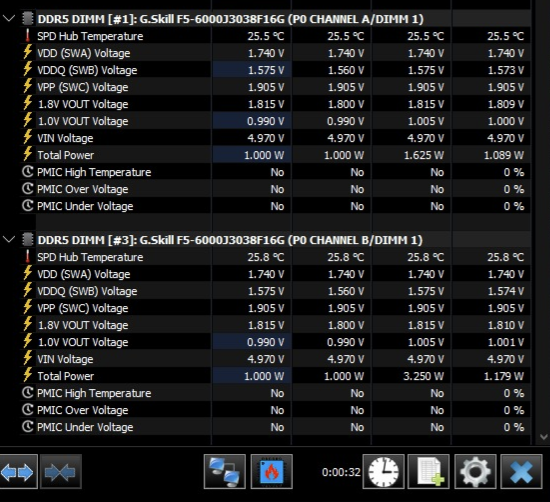Open sensor settings gear button

click(475, 472)
